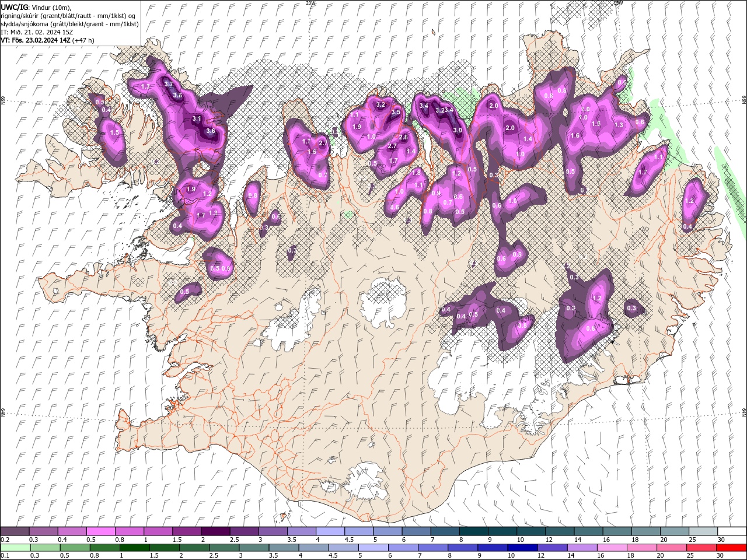This screenshot has height=560, width=747.
Task: Click the deep blue lower legend swatch labeled 10
Action: (523, 547)
